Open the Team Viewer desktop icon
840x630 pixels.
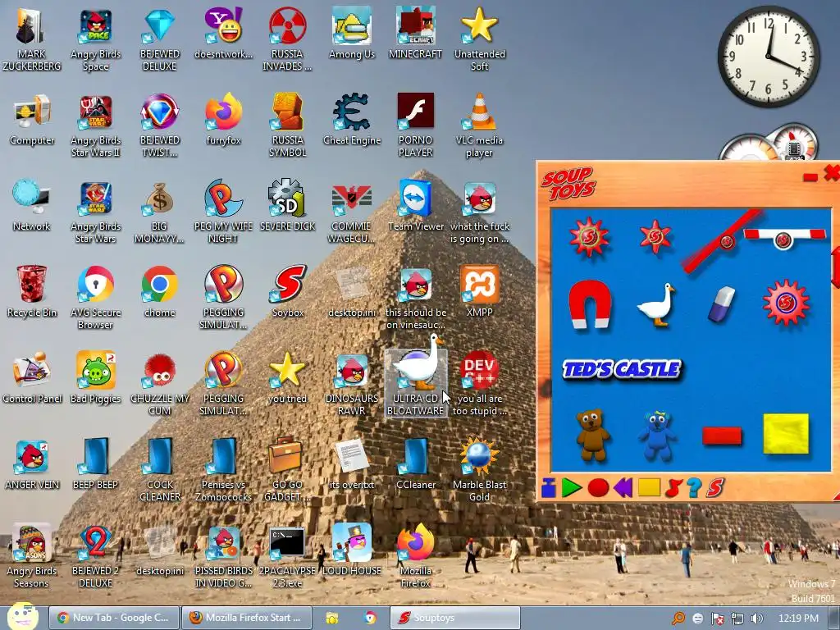click(x=416, y=206)
